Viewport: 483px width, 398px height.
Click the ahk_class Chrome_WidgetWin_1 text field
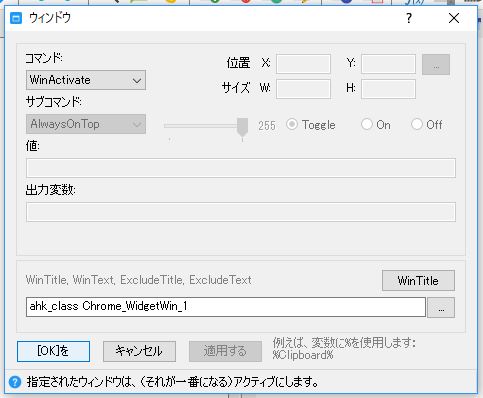[x=226, y=307]
